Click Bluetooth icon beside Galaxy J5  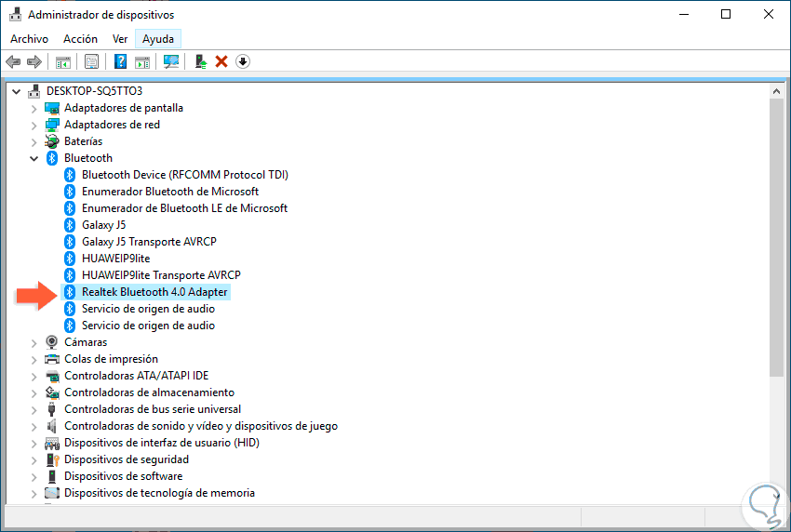[x=70, y=225]
